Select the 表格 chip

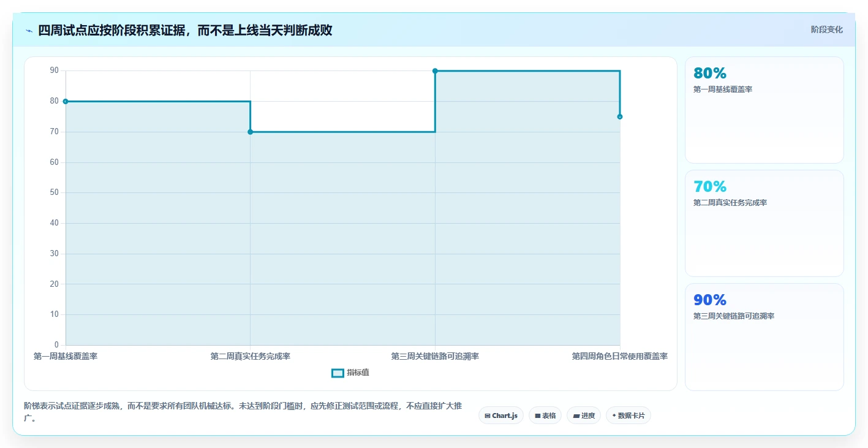point(545,416)
